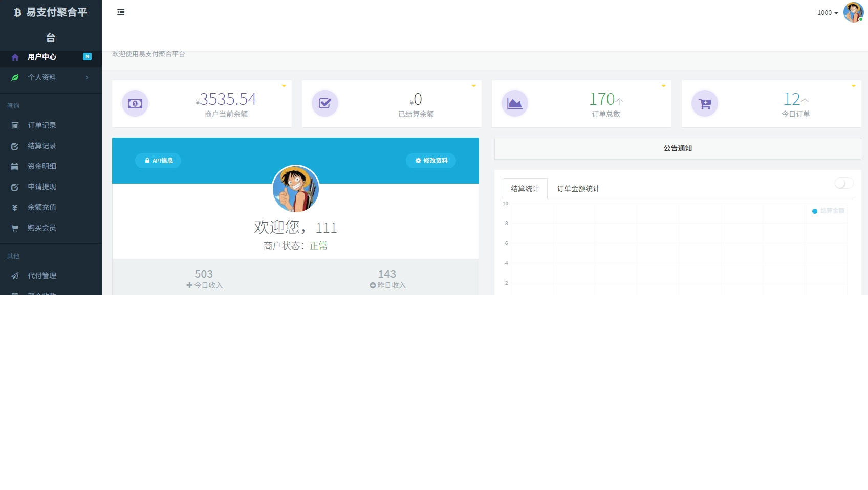
Task: Click the API信息 button
Action: point(158,161)
